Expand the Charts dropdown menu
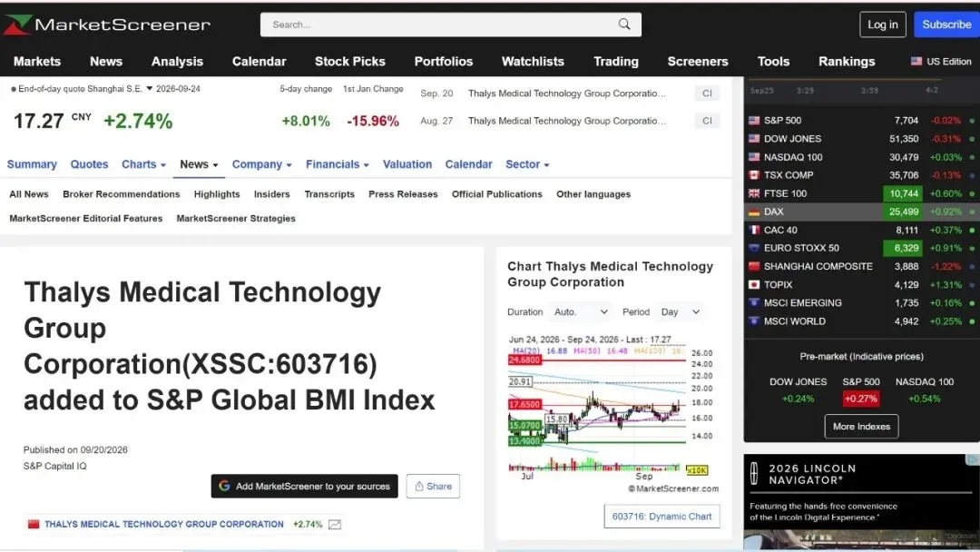The height and width of the screenshot is (552, 980). point(143,164)
